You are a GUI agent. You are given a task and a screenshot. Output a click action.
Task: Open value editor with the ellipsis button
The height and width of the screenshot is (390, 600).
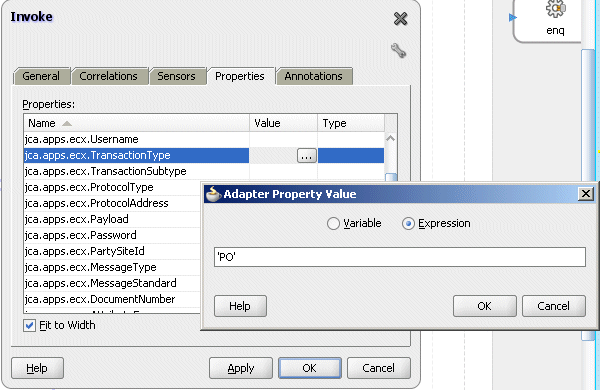[x=307, y=156]
